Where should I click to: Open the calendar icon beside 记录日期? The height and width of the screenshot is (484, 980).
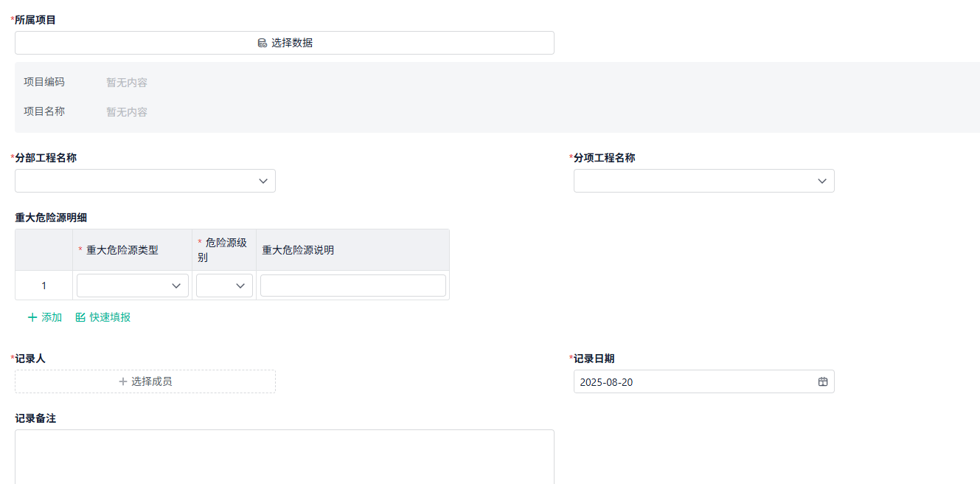tap(823, 381)
